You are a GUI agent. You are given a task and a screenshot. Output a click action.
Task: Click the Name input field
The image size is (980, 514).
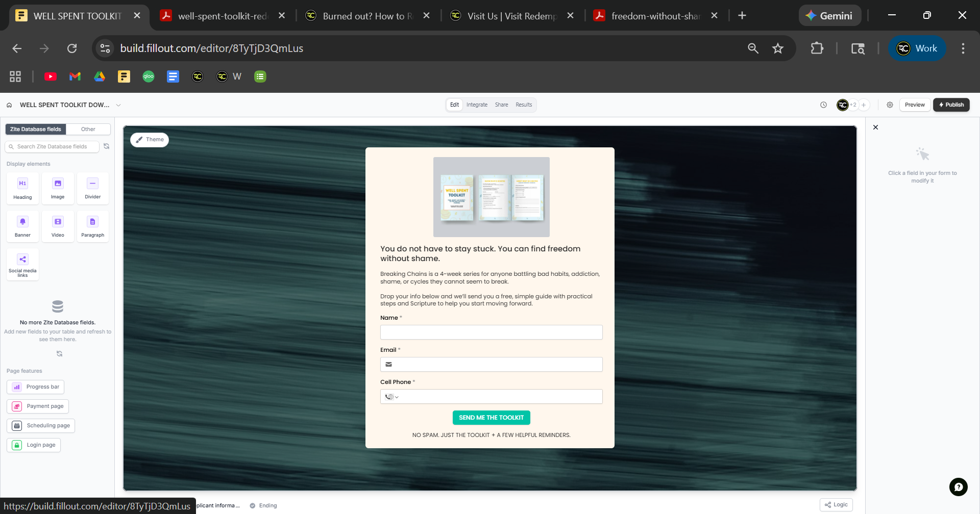coord(491,332)
